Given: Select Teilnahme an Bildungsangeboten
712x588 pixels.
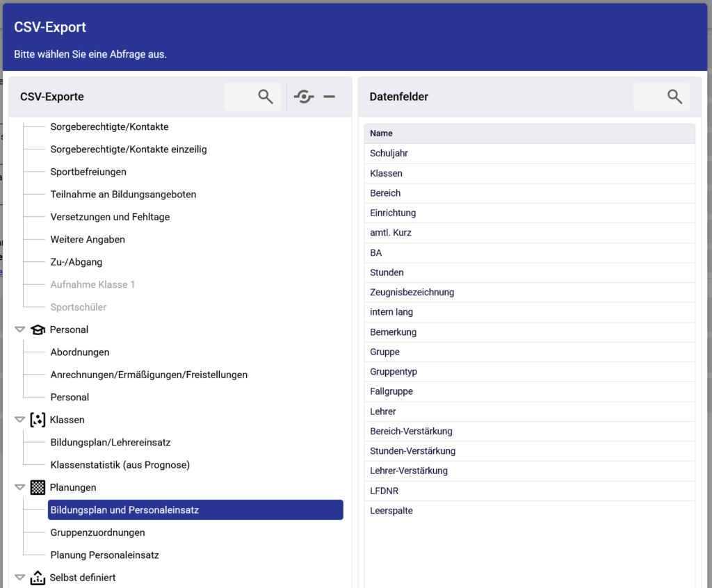Looking at the screenshot, I should tap(124, 195).
